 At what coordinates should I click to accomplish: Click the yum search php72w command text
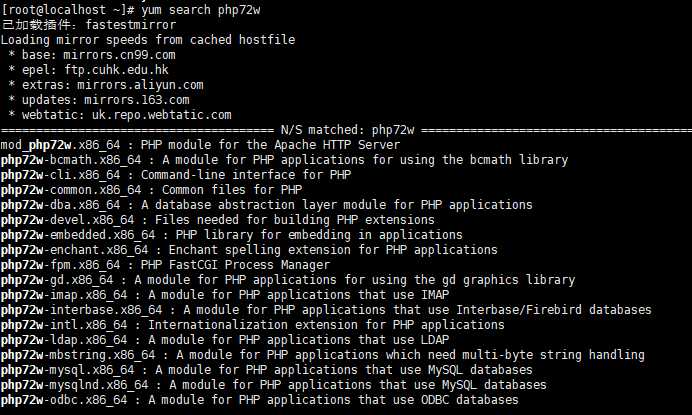pyautogui.click(x=201, y=10)
